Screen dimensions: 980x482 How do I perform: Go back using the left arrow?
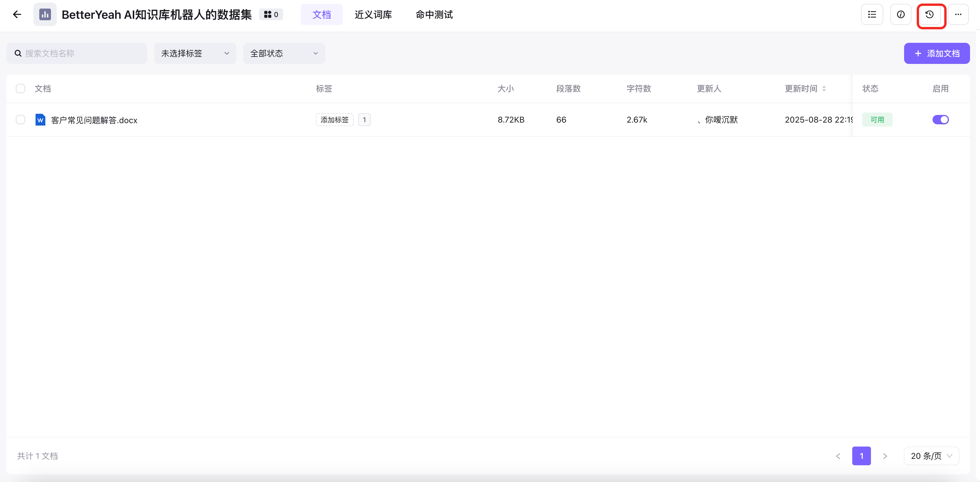coord(17,14)
